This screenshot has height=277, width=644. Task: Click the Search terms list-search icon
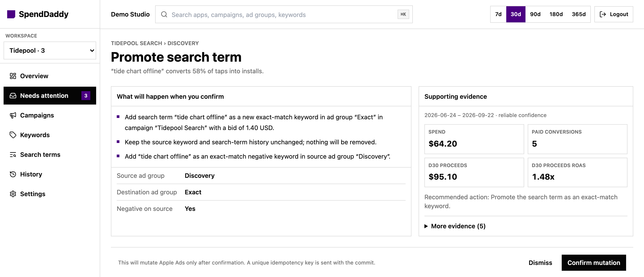[13, 155]
